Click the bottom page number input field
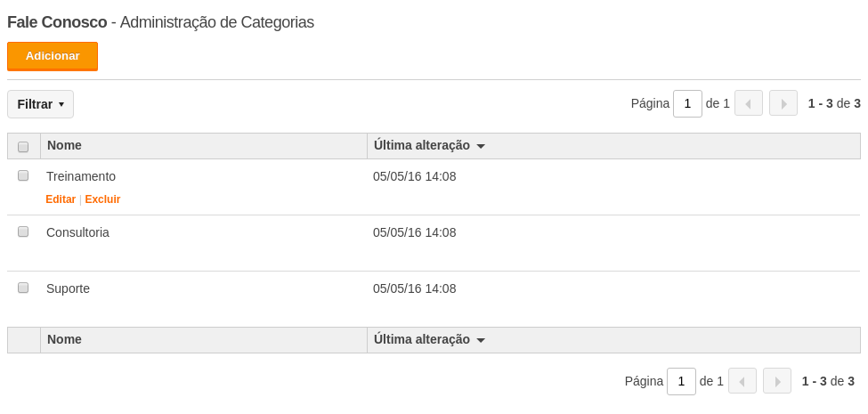This screenshot has height=414, width=868. (681, 381)
